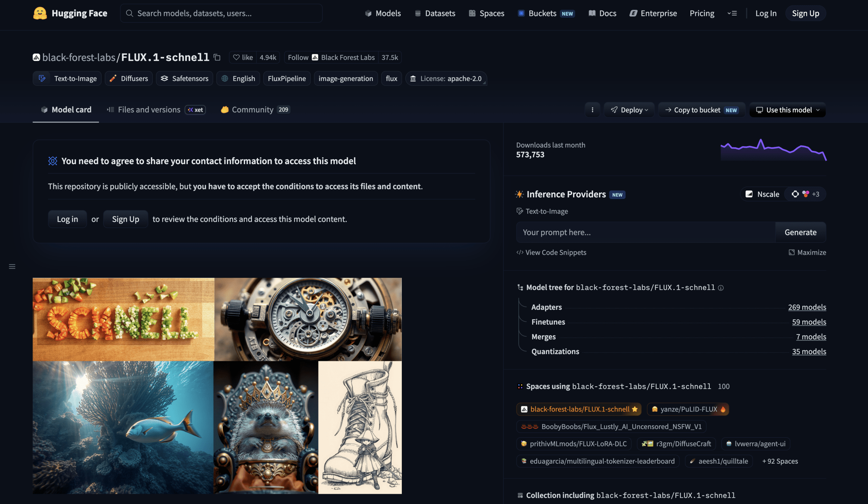Open View Code Snippets
868x504 pixels.
tap(551, 252)
